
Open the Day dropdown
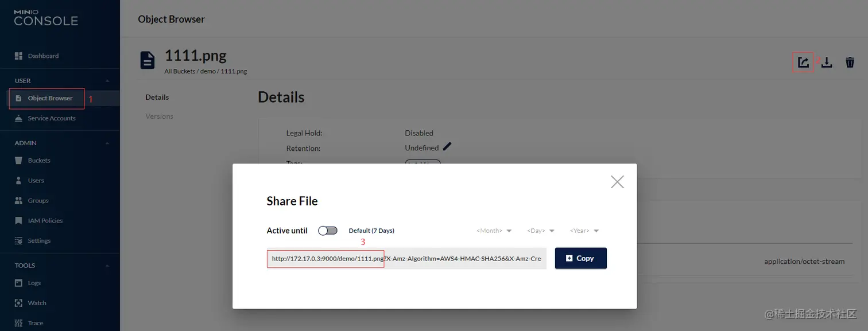click(x=540, y=231)
